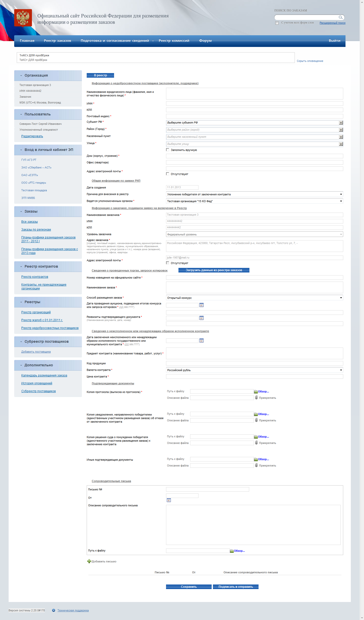The image size is (364, 620).
Task: Open calendar icon under letter 'От' field
Action: 169,500
